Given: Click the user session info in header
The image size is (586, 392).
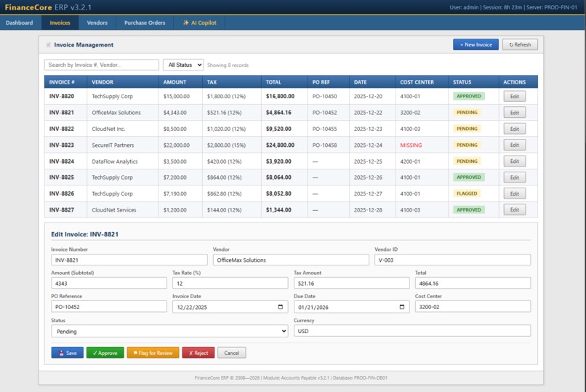Looking at the screenshot, I should tap(513, 7).
